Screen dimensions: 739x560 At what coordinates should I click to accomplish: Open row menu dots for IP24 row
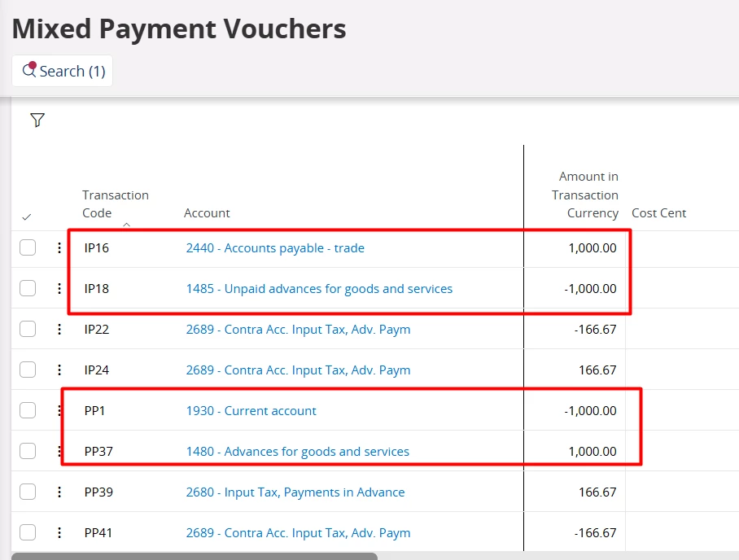59,370
